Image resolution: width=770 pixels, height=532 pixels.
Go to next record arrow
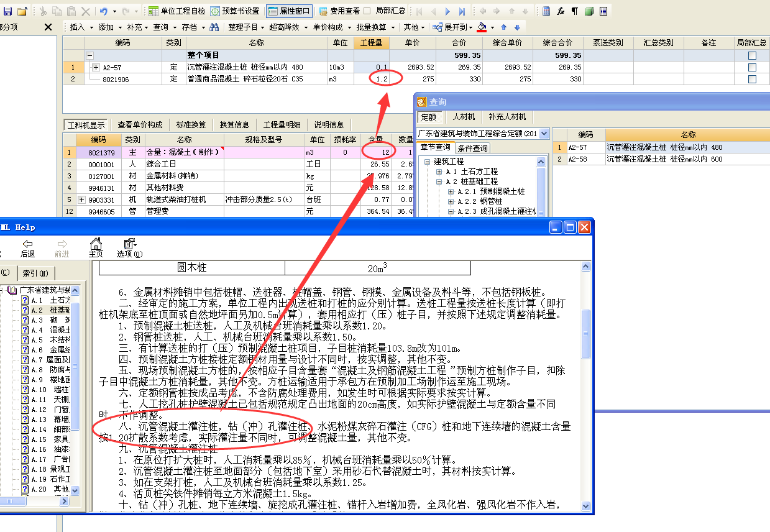tap(448, 11)
